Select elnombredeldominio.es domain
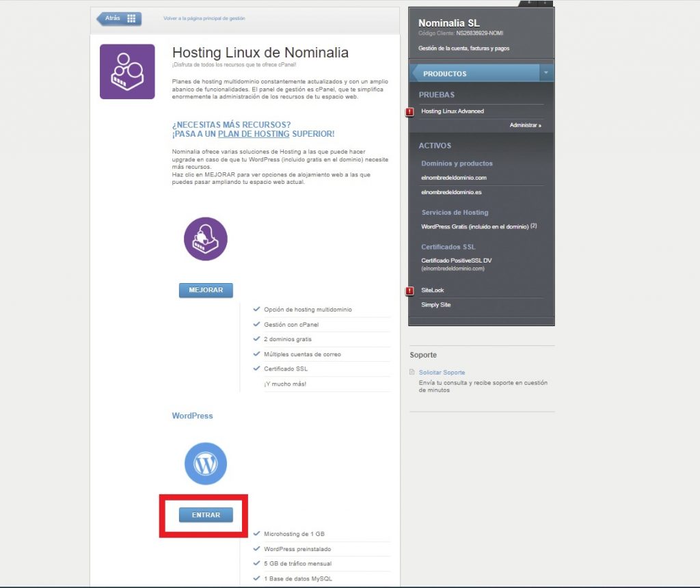 click(x=451, y=192)
